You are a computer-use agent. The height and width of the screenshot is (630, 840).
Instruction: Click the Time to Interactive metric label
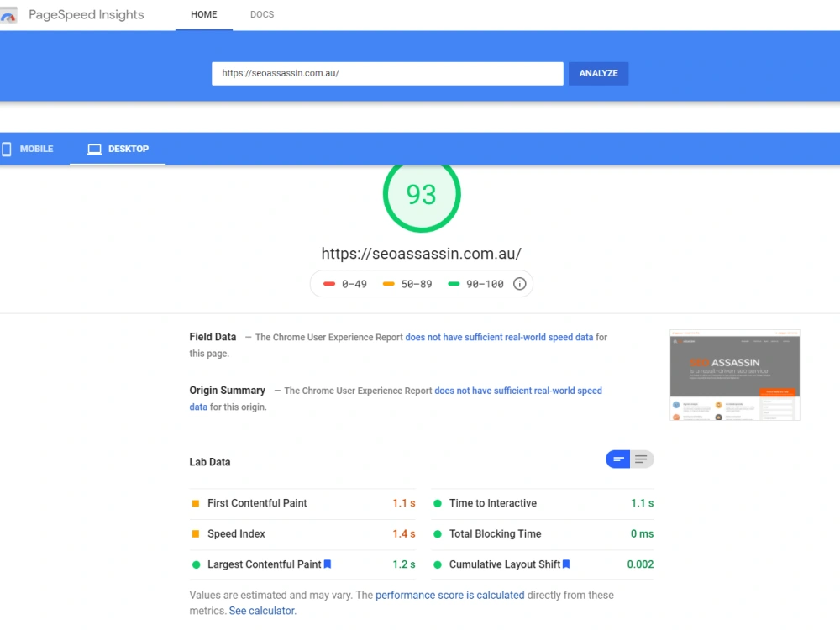(x=493, y=503)
